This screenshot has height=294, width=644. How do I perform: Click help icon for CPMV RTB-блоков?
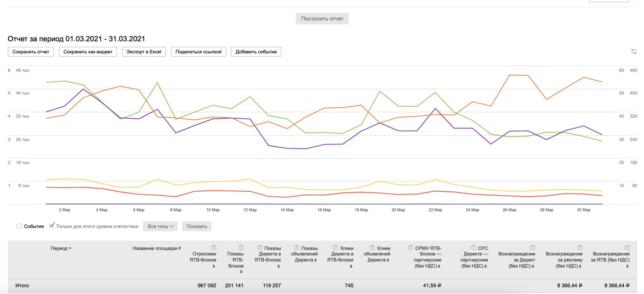click(x=411, y=248)
